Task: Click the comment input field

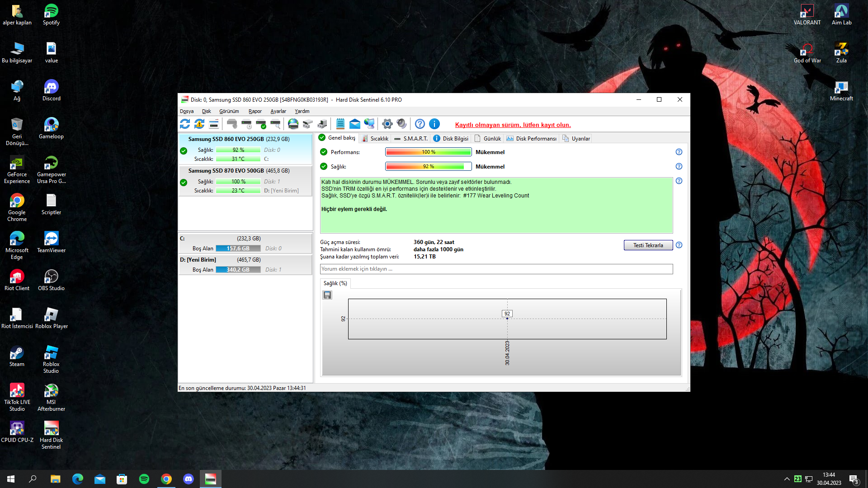Action: (496, 269)
